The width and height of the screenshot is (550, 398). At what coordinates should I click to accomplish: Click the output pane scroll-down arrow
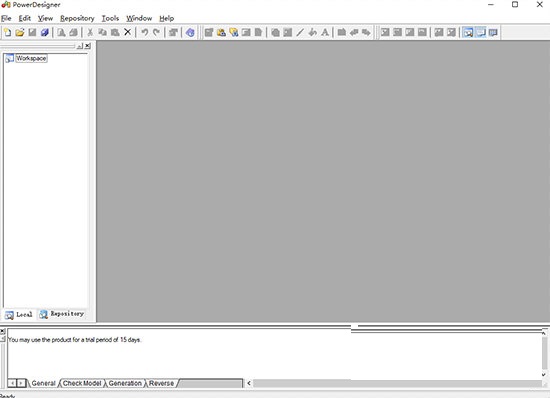(x=544, y=375)
